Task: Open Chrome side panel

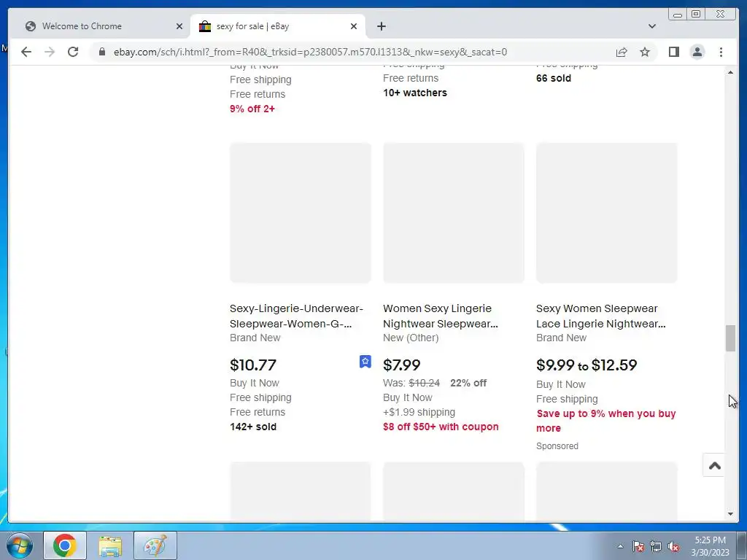Action: pyautogui.click(x=673, y=52)
